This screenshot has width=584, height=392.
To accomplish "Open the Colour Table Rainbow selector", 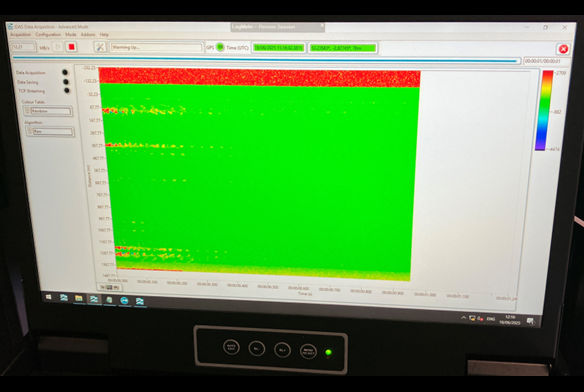I will click(51, 111).
